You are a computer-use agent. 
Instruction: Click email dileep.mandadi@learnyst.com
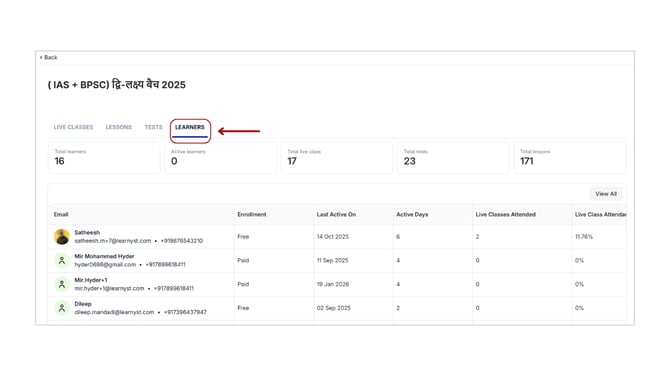[114, 312]
